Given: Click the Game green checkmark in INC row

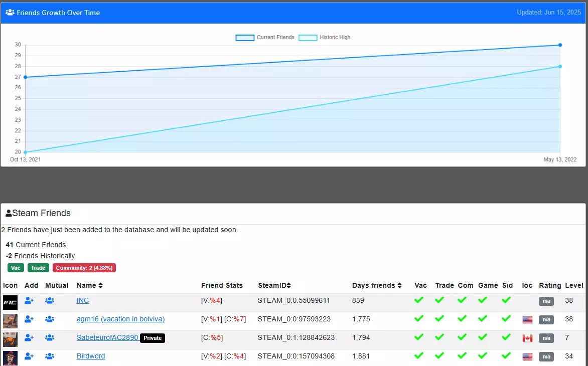Looking at the screenshot, I should point(483,300).
